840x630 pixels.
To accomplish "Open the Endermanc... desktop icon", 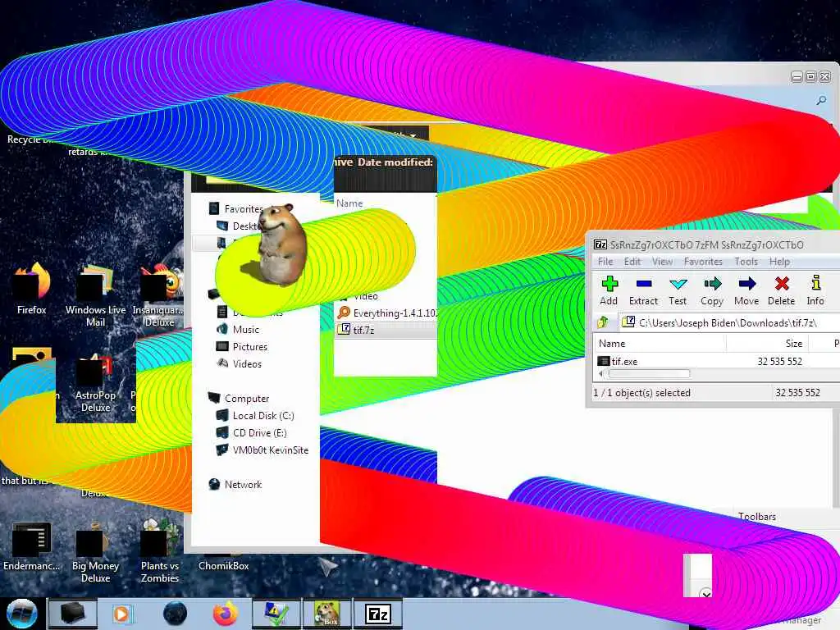I will point(31,547).
